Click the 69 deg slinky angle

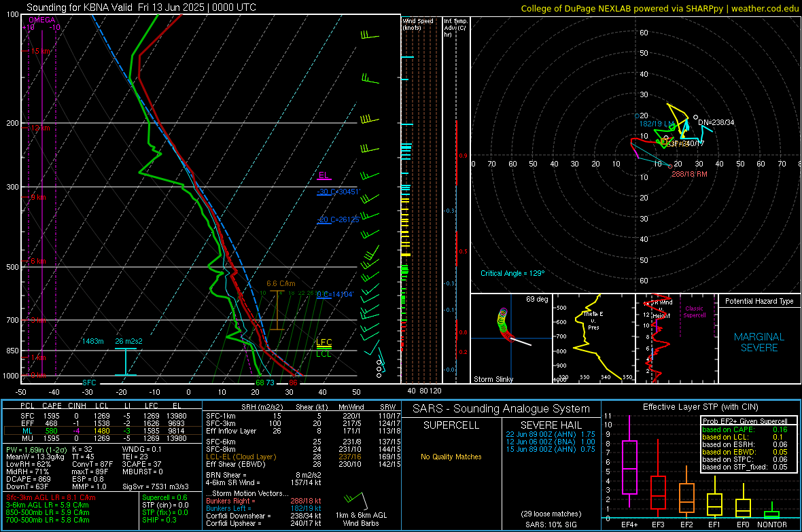pyautogui.click(x=537, y=299)
